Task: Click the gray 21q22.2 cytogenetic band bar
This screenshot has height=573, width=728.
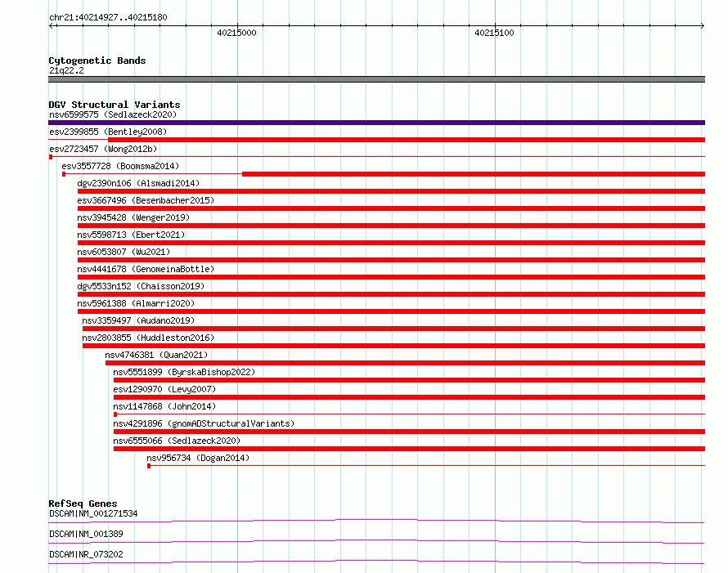Action: (376, 79)
